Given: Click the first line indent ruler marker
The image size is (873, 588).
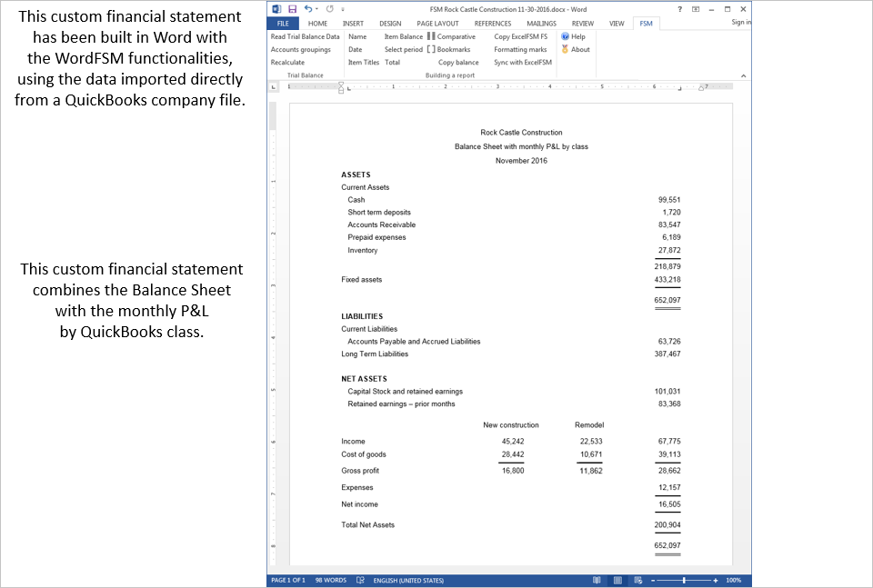Looking at the screenshot, I should (341, 85).
